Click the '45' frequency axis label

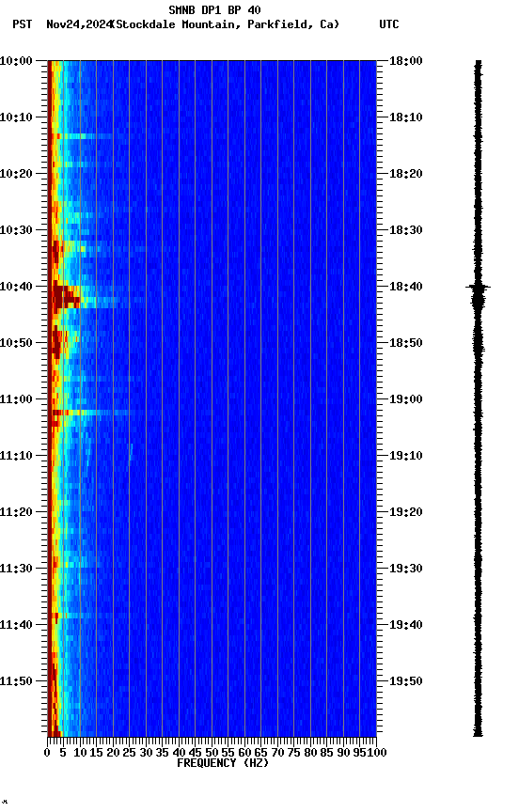pyautogui.click(x=195, y=754)
